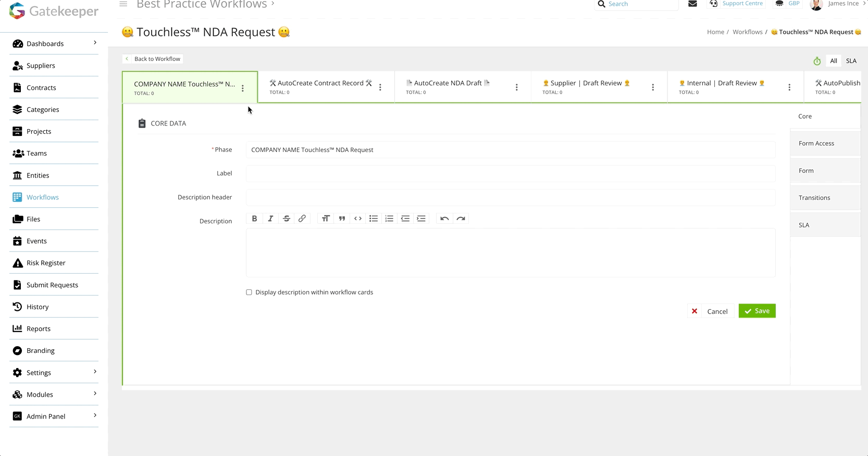Redo last edit in description editor
Screen dimensions: 868x456
461,219
